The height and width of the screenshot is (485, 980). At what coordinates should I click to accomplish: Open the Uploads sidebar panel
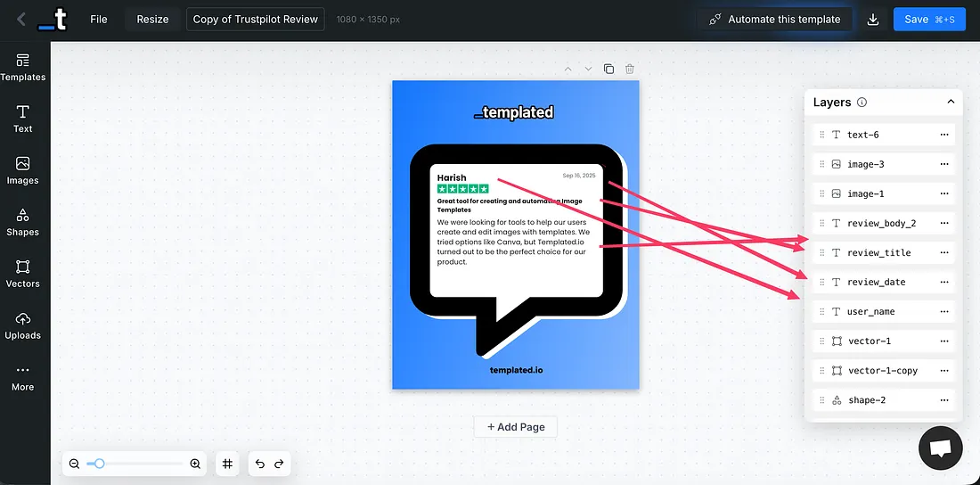[x=22, y=325]
